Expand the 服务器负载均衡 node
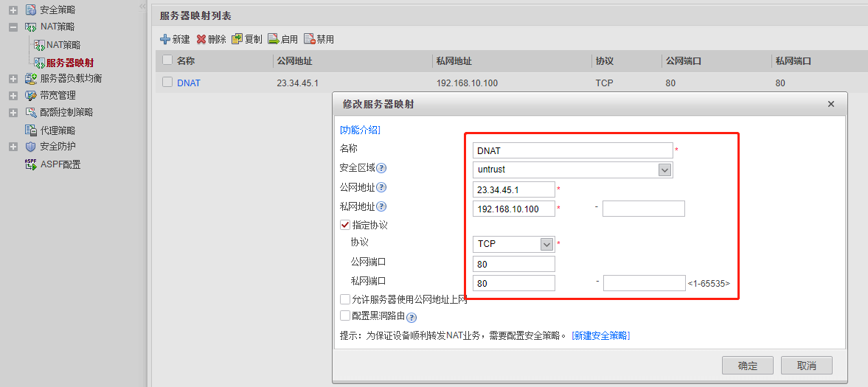 coord(13,79)
